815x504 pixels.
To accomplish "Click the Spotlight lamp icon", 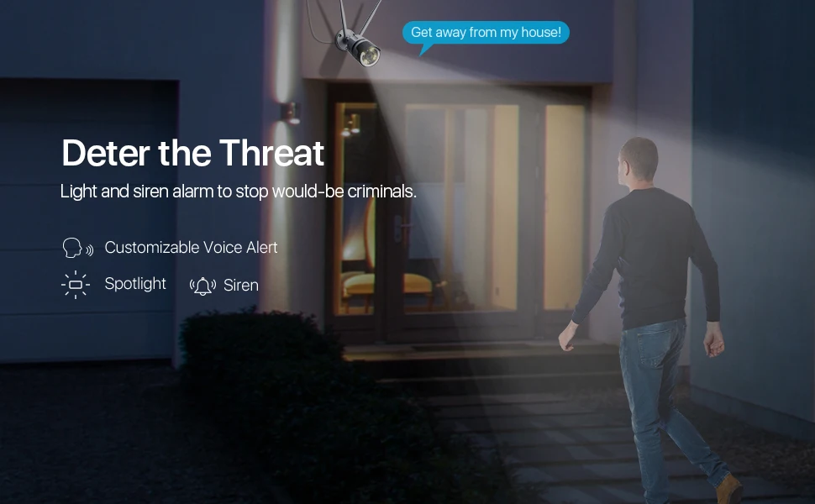I will tap(76, 285).
